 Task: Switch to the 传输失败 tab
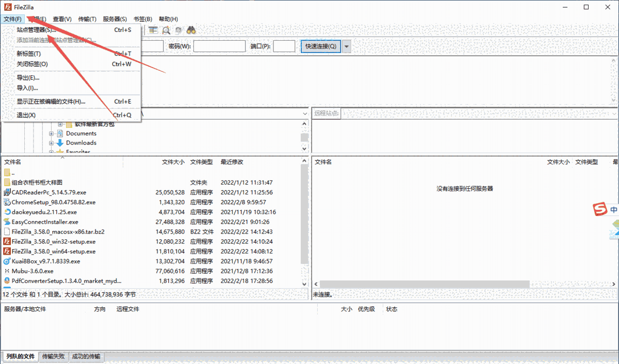[x=53, y=356]
